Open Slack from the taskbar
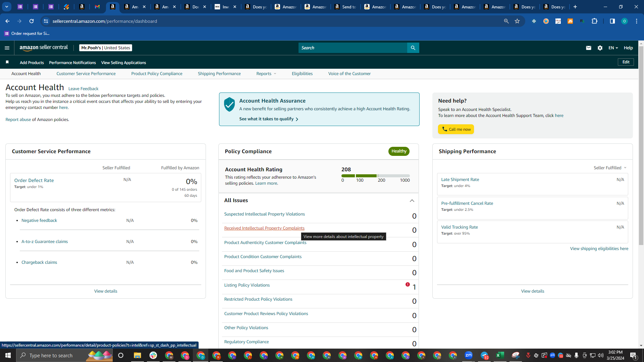This screenshot has width=644, height=362. click(x=153, y=355)
